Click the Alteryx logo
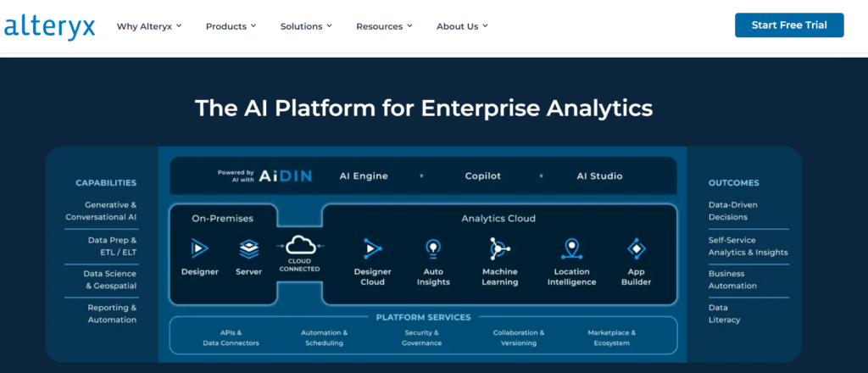 tap(48, 26)
